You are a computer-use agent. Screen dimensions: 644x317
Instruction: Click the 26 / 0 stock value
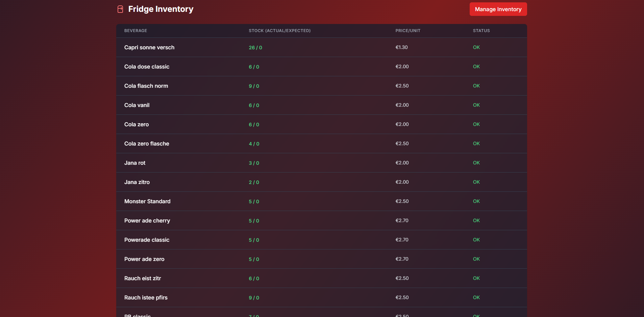(x=255, y=48)
